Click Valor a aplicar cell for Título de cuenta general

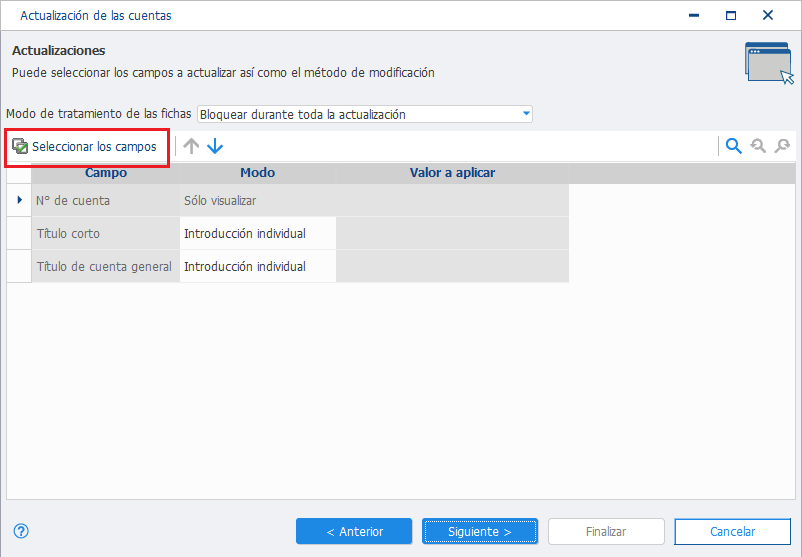(x=452, y=266)
